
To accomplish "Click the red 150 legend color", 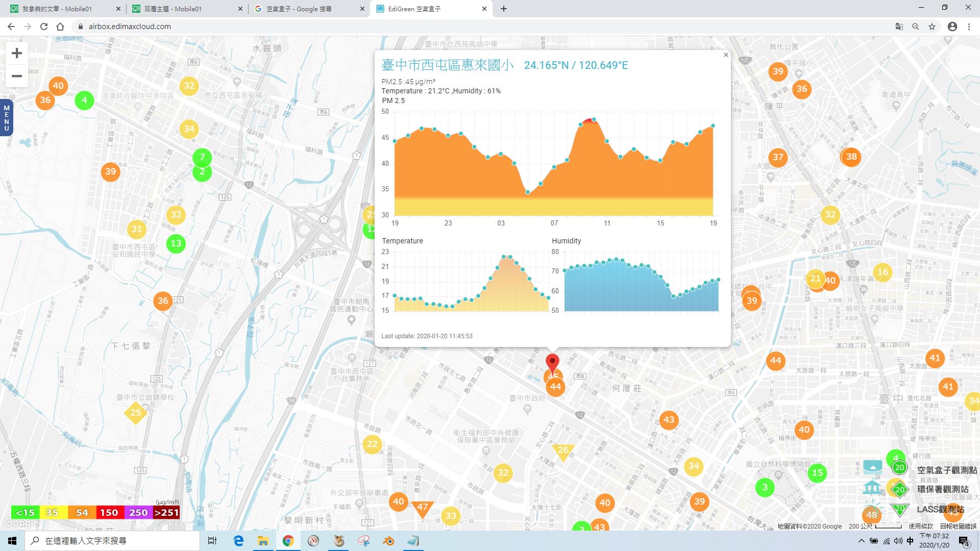I will coord(109,512).
